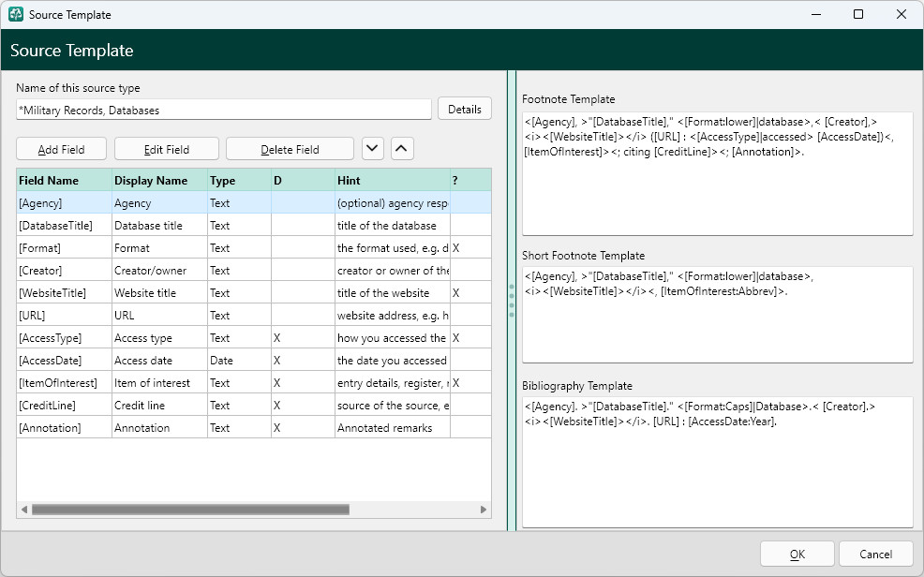Select the [Agency] field row
Image resolution: width=924 pixels, height=577 pixels.
coord(254,202)
